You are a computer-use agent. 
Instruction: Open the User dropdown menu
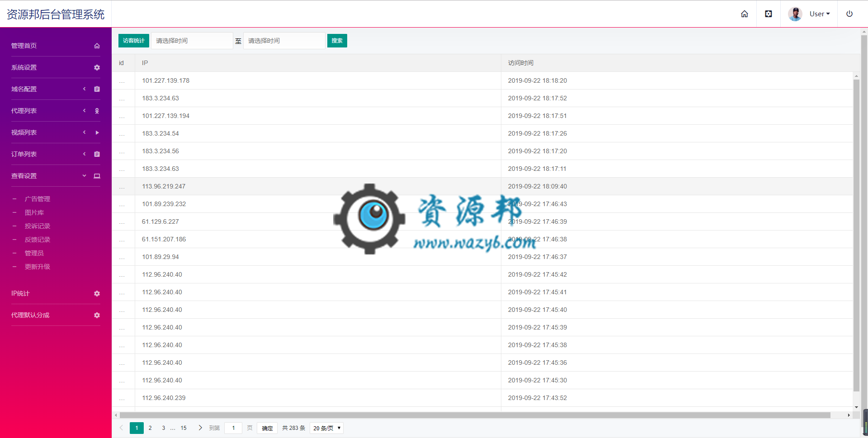tap(820, 14)
